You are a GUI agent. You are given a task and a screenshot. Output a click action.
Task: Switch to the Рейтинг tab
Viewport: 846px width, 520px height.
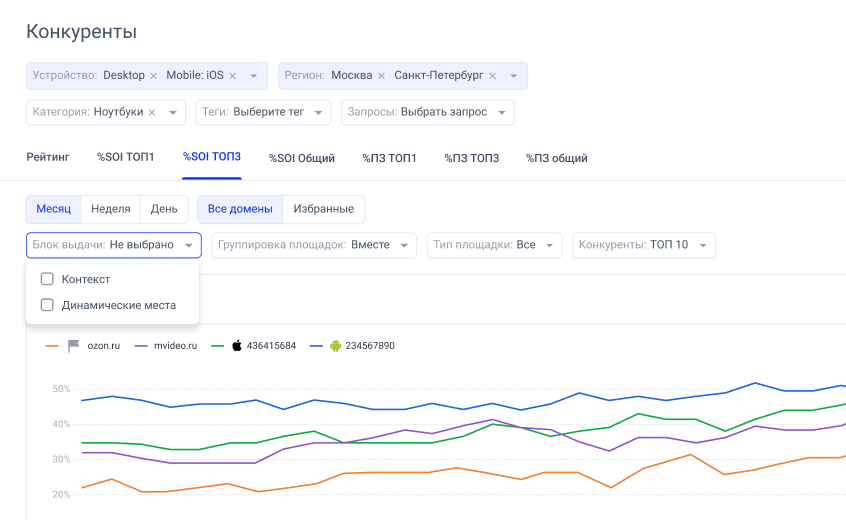click(x=48, y=158)
